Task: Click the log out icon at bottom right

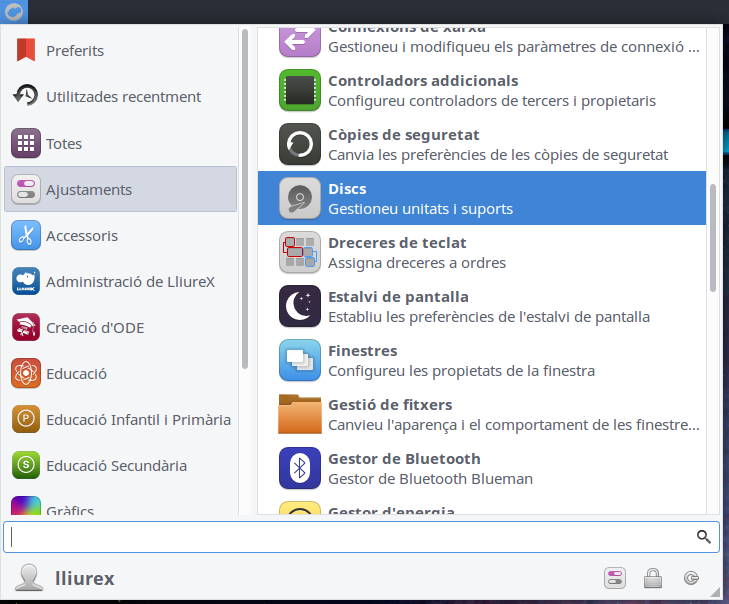Action: [691, 577]
